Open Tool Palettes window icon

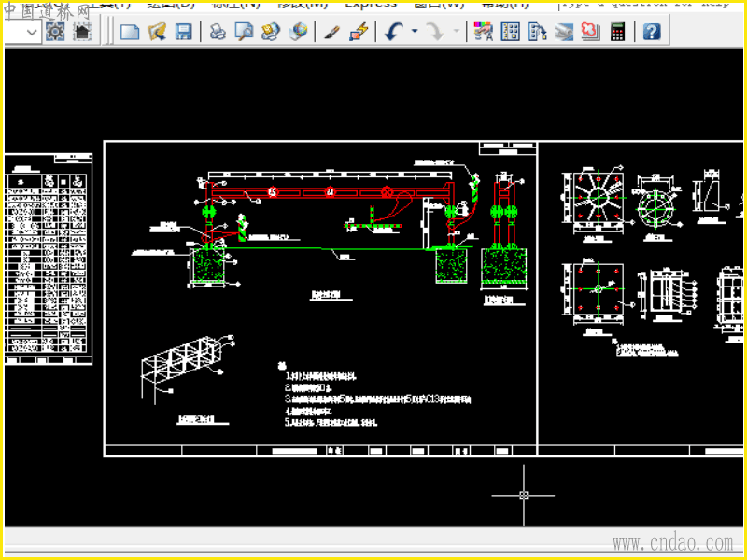537,33
